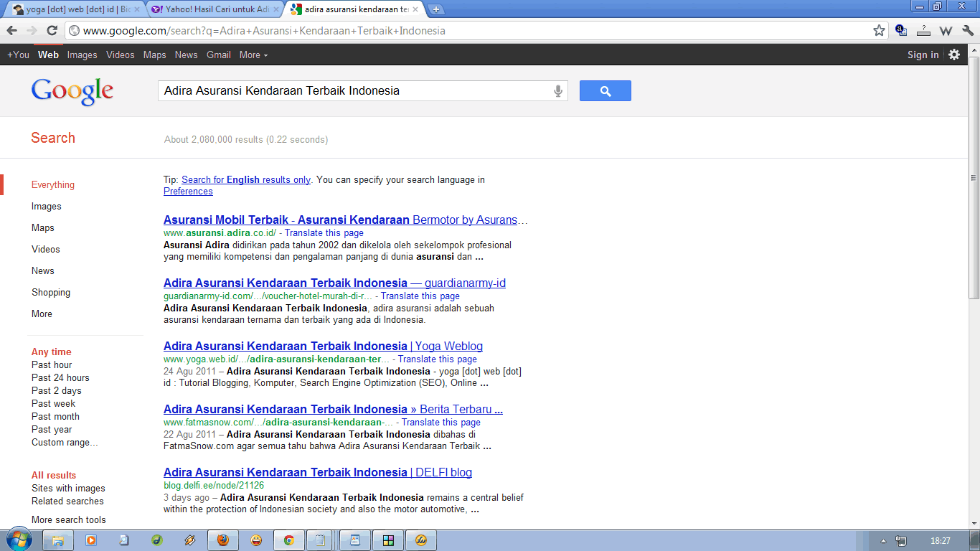Open a new browser tab
The height and width of the screenshot is (551, 980).
(435, 9)
